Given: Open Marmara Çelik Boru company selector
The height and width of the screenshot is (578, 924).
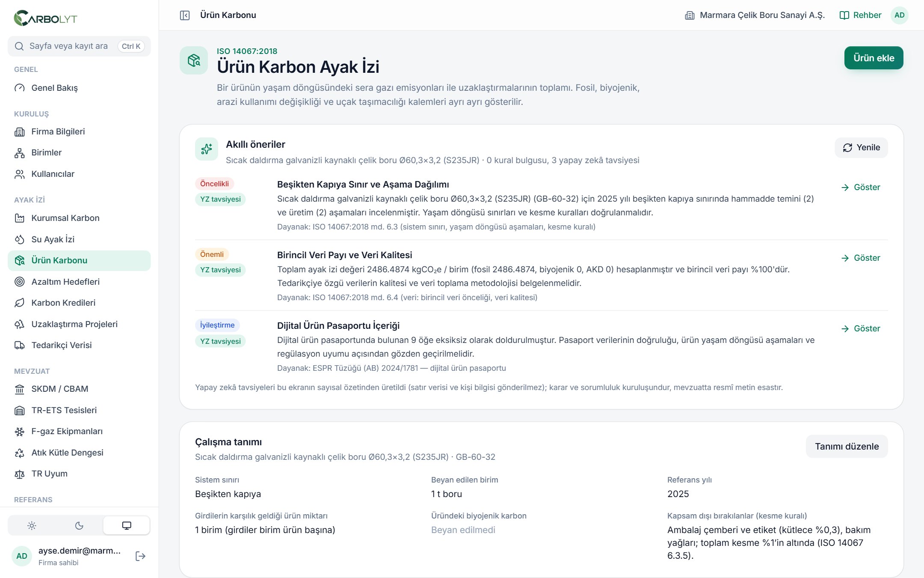Looking at the screenshot, I should (755, 15).
